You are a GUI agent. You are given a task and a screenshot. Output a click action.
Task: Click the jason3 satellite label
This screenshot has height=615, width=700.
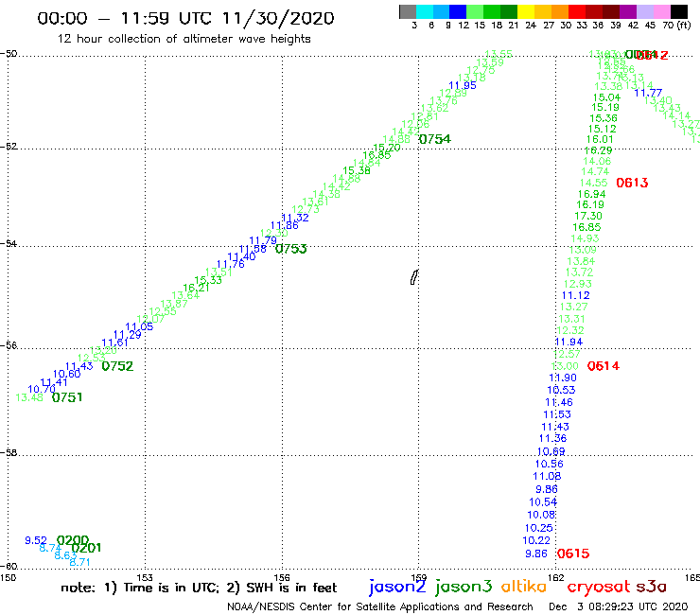click(464, 587)
